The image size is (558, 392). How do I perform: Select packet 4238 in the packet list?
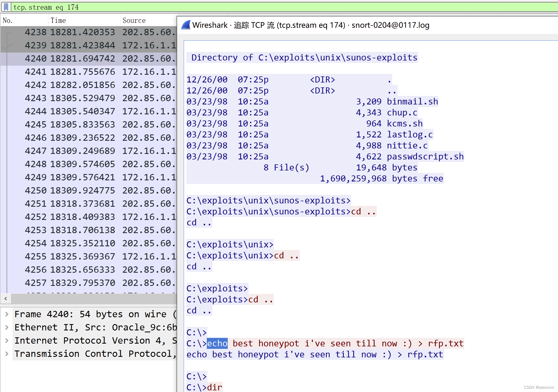coord(89,32)
